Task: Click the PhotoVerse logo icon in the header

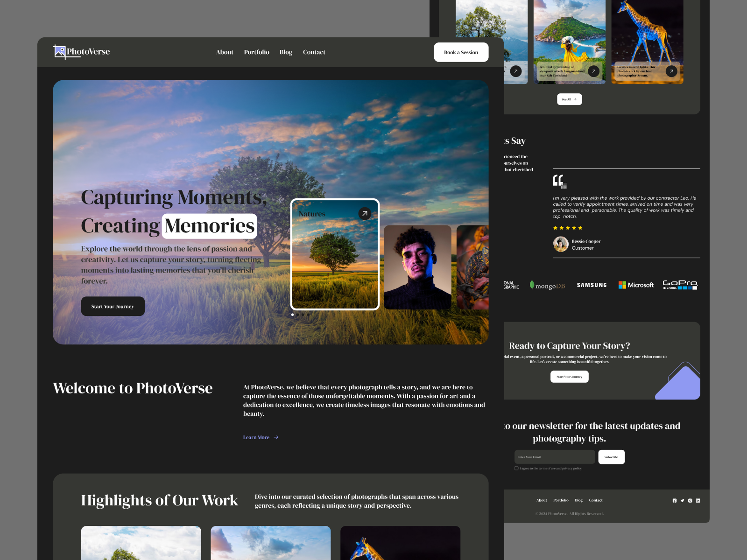Action: click(58, 51)
